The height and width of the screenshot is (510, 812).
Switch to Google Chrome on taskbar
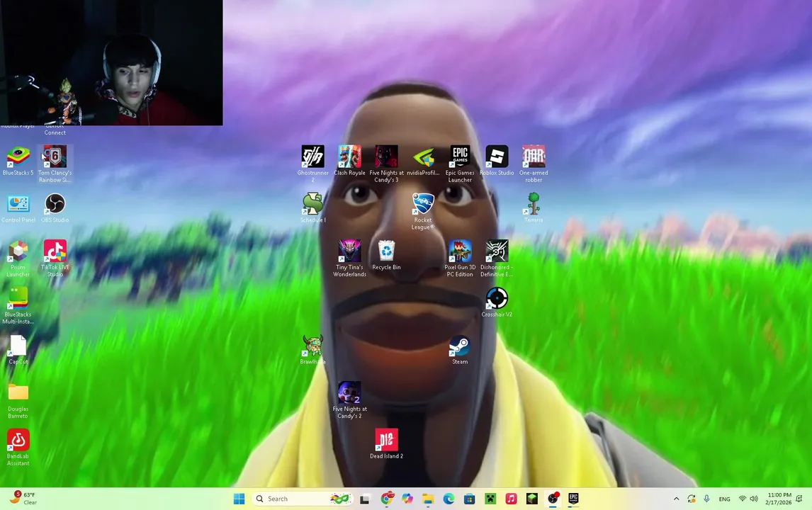click(x=386, y=499)
